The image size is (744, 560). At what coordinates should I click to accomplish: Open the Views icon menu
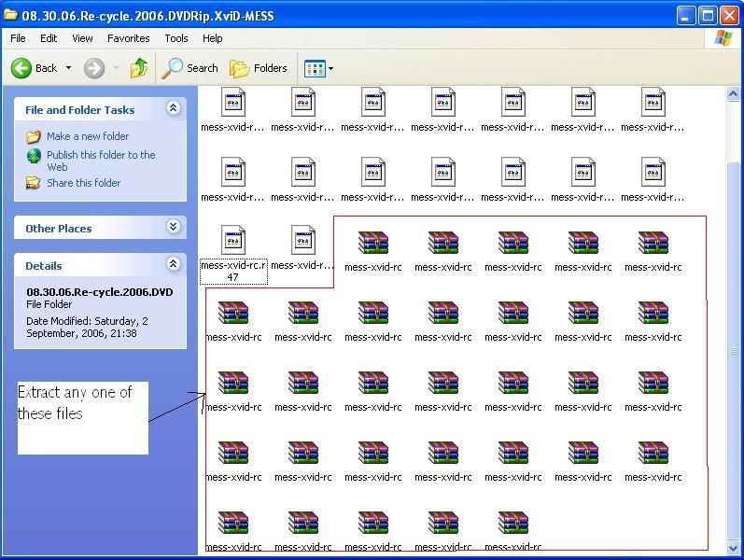(x=315, y=69)
